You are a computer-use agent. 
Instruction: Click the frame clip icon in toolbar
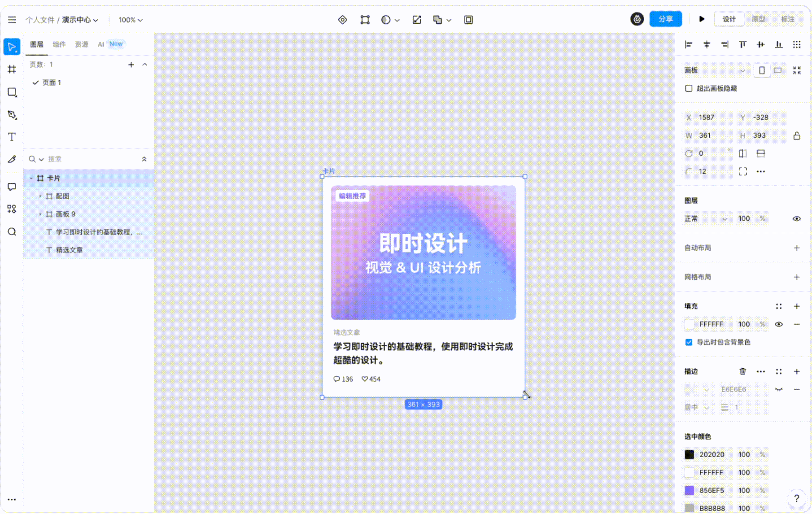[468, 20]
